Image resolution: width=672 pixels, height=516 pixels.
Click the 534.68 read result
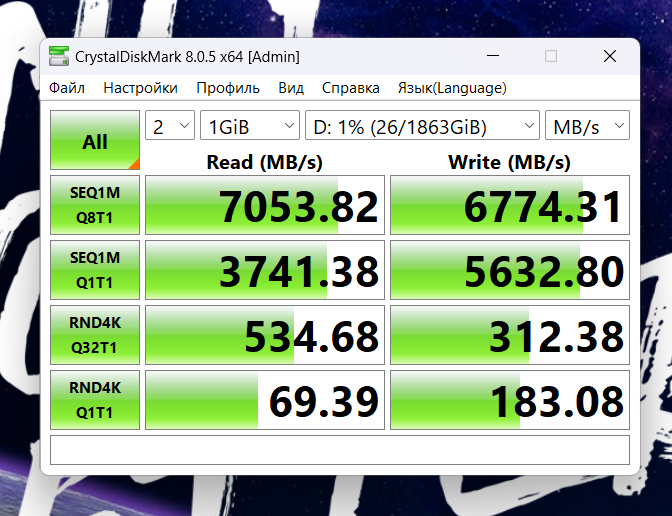click(x=265, y=335)
